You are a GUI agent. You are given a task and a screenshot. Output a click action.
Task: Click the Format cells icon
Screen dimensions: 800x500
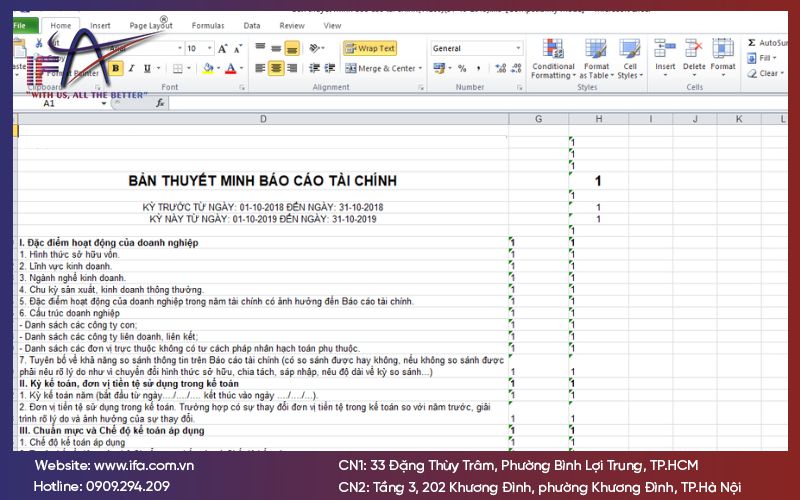(723, 49)
